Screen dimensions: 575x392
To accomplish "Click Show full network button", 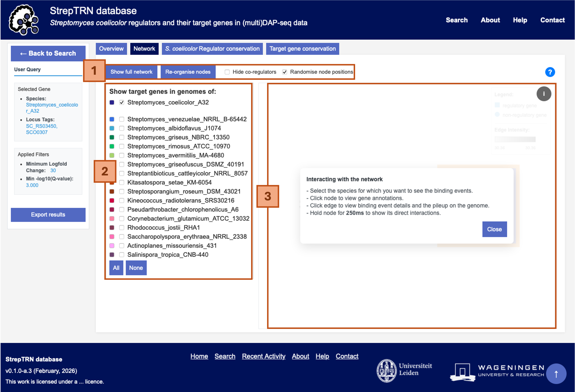I will 131,72.
